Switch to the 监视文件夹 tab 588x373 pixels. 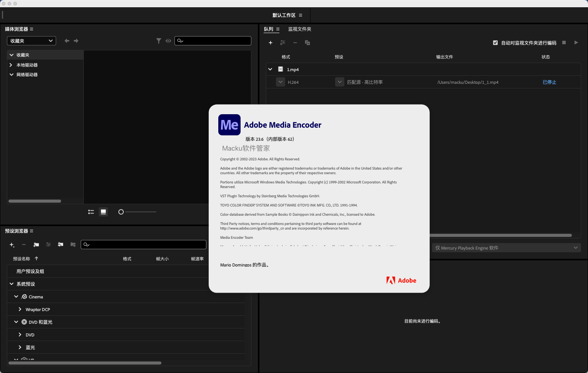click(299, 29)
